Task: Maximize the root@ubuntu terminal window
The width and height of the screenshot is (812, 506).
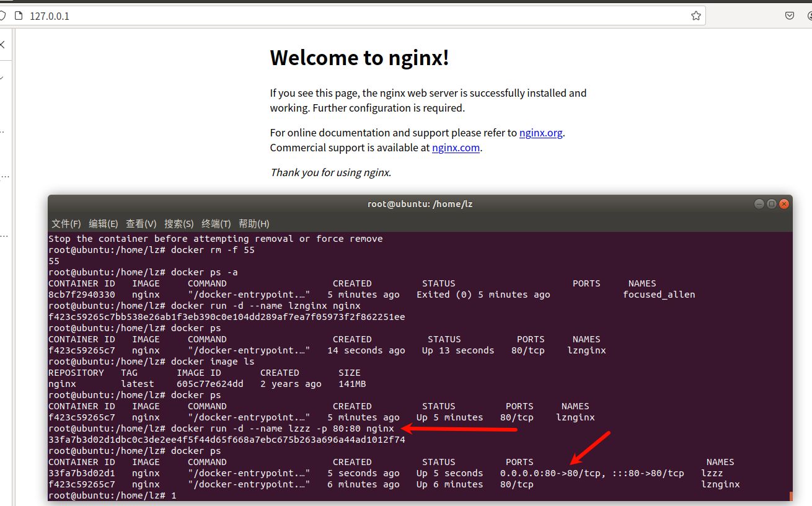Action: (771, 203)
